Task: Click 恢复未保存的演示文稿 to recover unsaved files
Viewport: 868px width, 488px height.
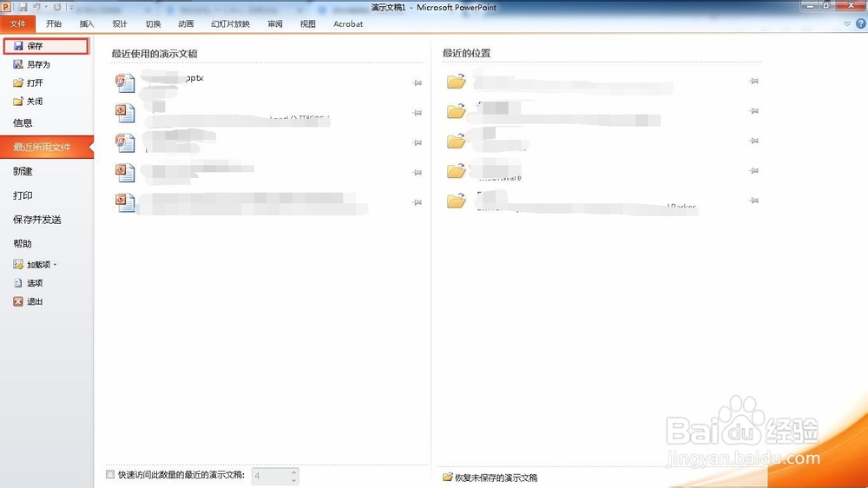Action: (x=490, y=478)
